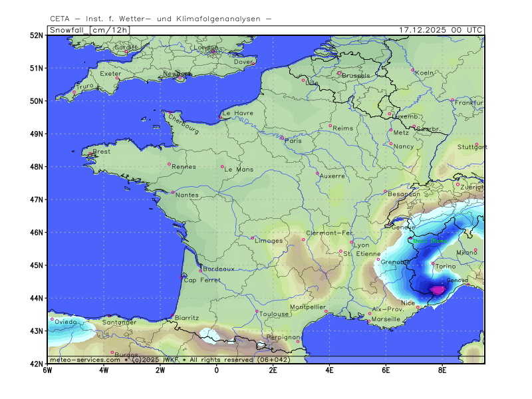532x399 pixels.
Task: Click the Limoges city marker
Action: pos(252,238)
